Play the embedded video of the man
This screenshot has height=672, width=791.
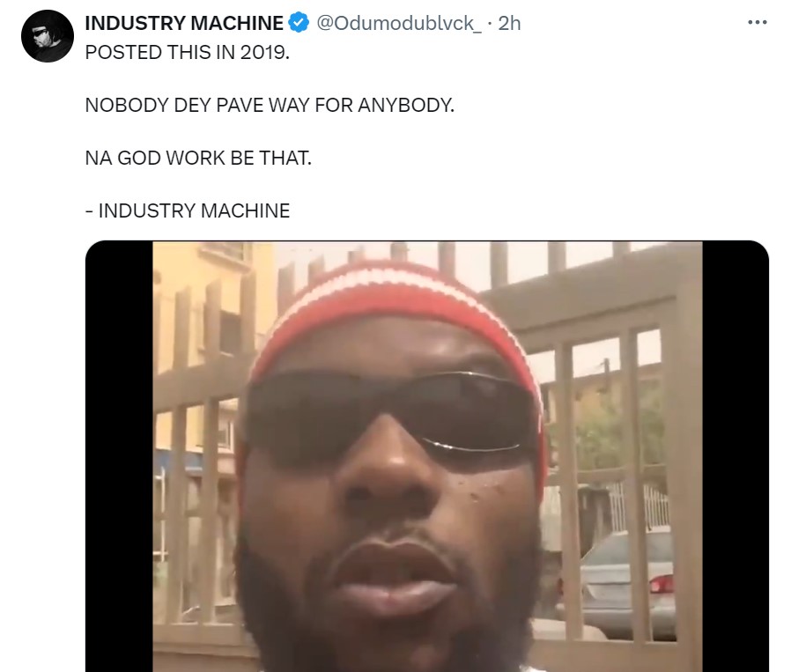click(x=427, y=456)
